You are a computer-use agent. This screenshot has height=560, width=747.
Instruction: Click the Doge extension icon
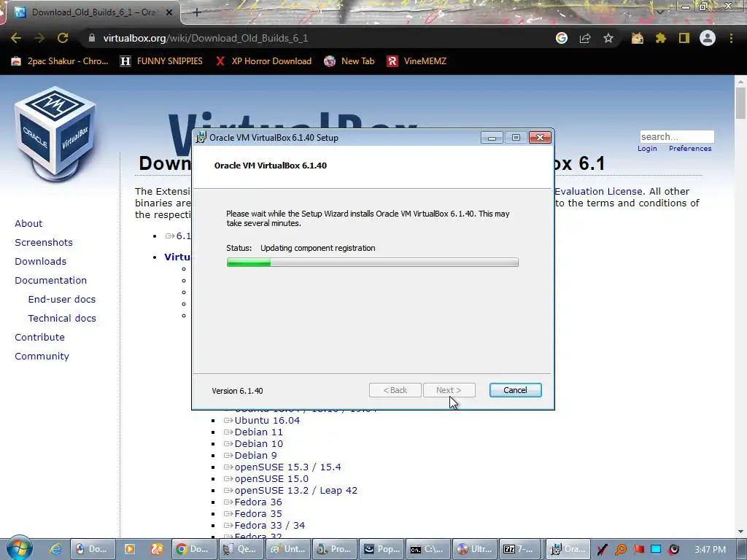638,38
